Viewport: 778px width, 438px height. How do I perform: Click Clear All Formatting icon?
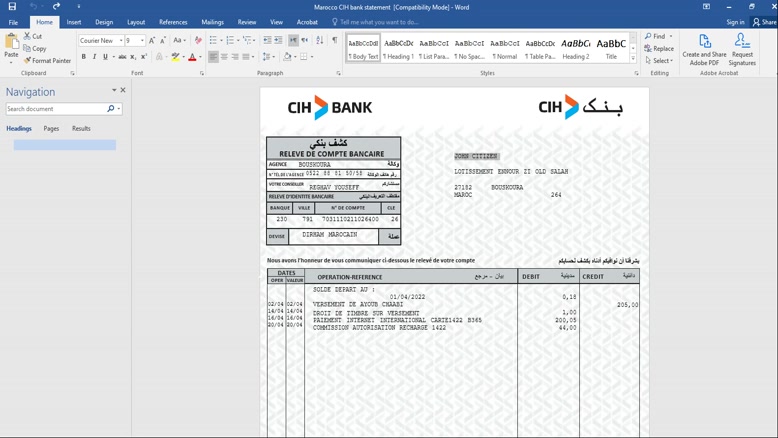pos(198,41)
